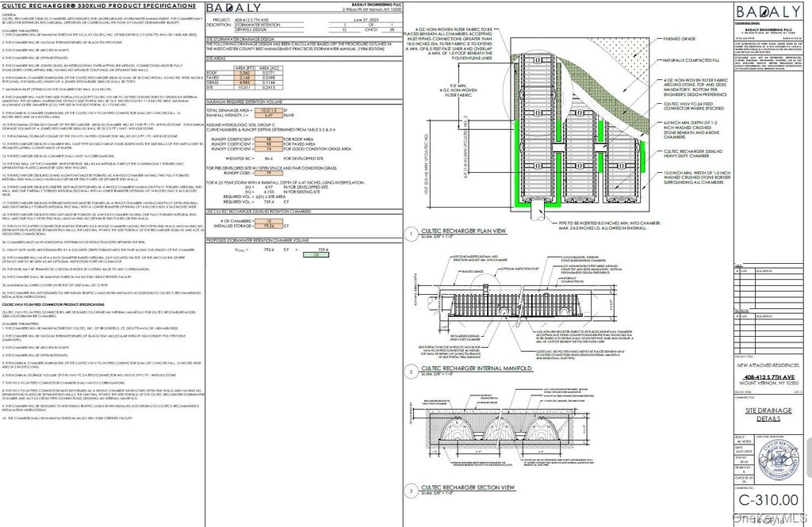Click the Cultec Recharger Section View title
The width and height of the screenshot is (812, 527).
coord(468,487)
